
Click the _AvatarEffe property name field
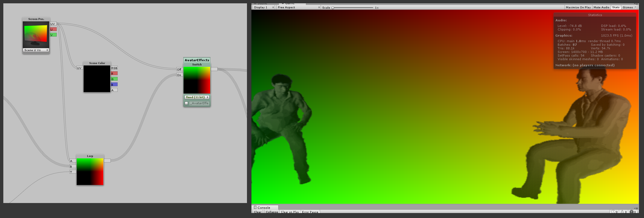point(199,103)
